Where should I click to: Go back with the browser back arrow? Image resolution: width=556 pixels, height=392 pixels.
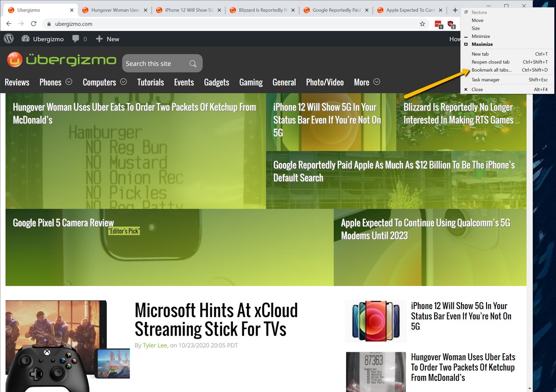(x=9, y=24)
